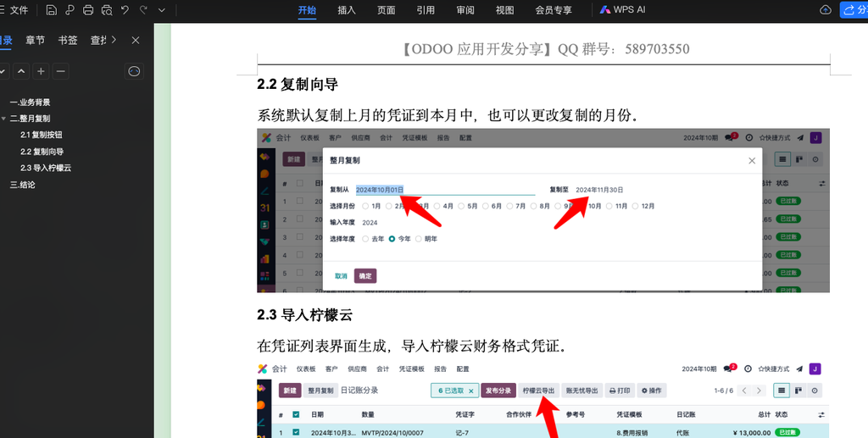Click the blue 分享 share button

coord(854,10)
